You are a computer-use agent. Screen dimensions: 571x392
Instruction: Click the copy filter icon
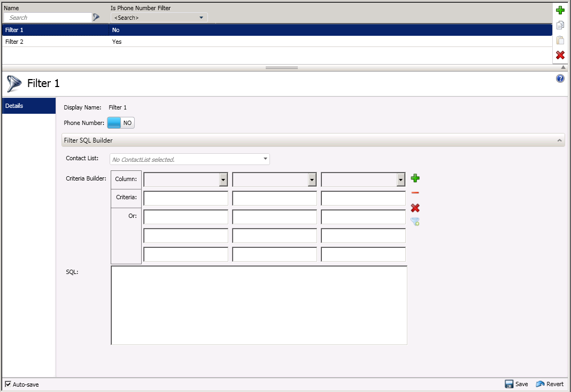(x=560, y=25)
